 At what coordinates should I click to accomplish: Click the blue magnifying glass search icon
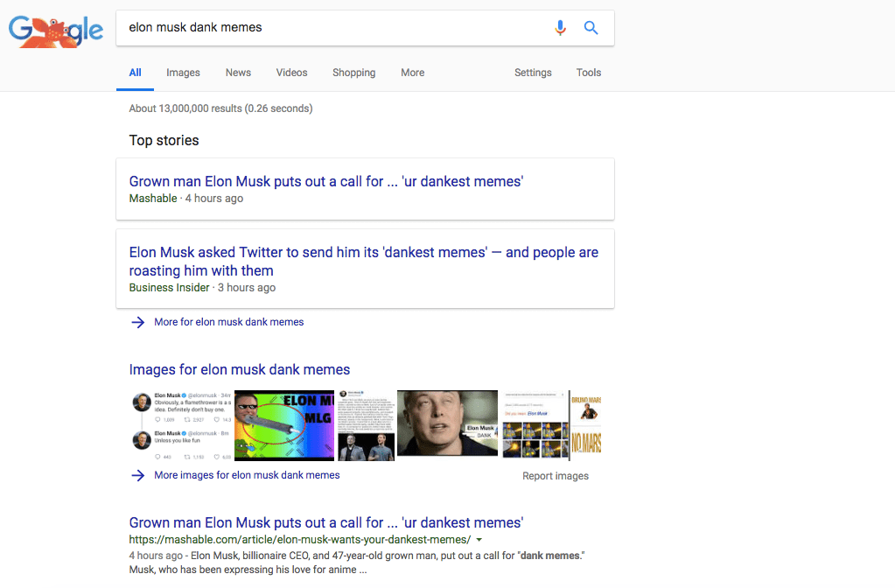tap(591, 27)
